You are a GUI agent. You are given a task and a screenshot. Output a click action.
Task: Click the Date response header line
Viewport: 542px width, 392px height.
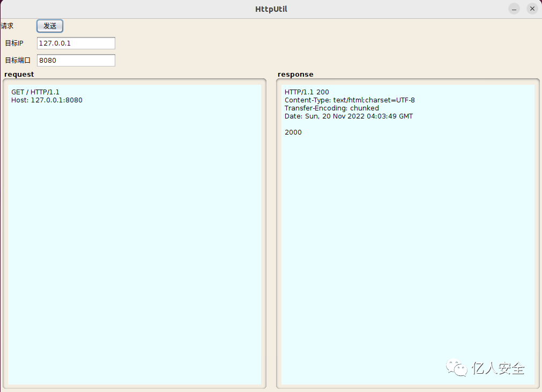pyautogui.click(x=348, y=116)
